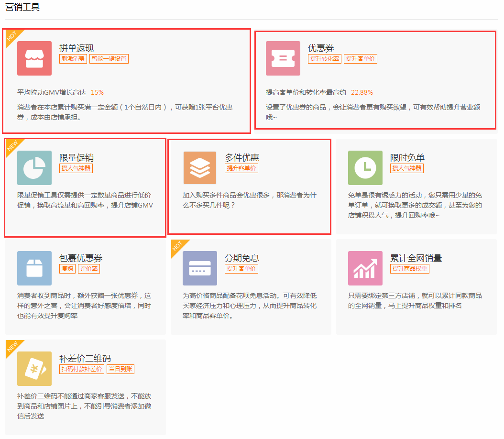Click the 优惠券 title
Image resolution: width=504 pixels, height=439 pixels.
coord(321,48)
